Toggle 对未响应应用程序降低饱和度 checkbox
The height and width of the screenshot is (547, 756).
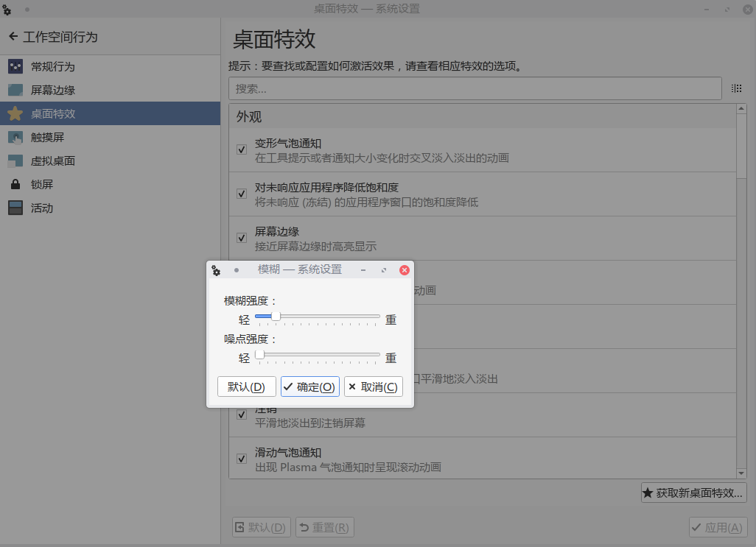click(242, 194)
